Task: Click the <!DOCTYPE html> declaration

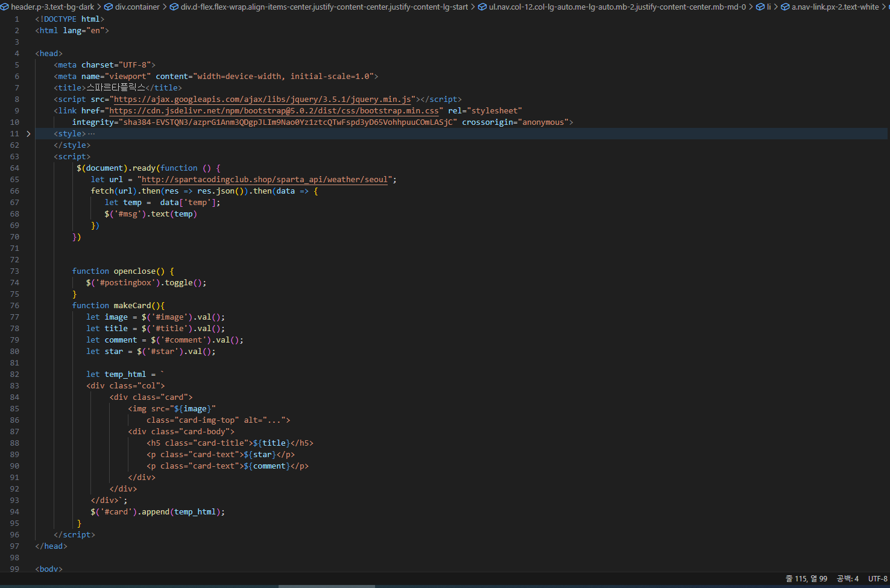Action: (x=70, y=19)
